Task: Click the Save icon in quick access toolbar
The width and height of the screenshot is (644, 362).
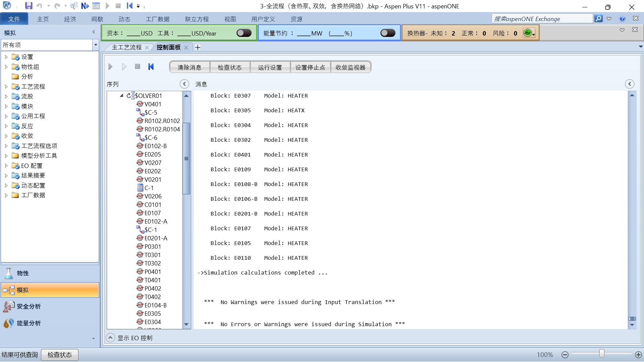Action: coord(29,6)
